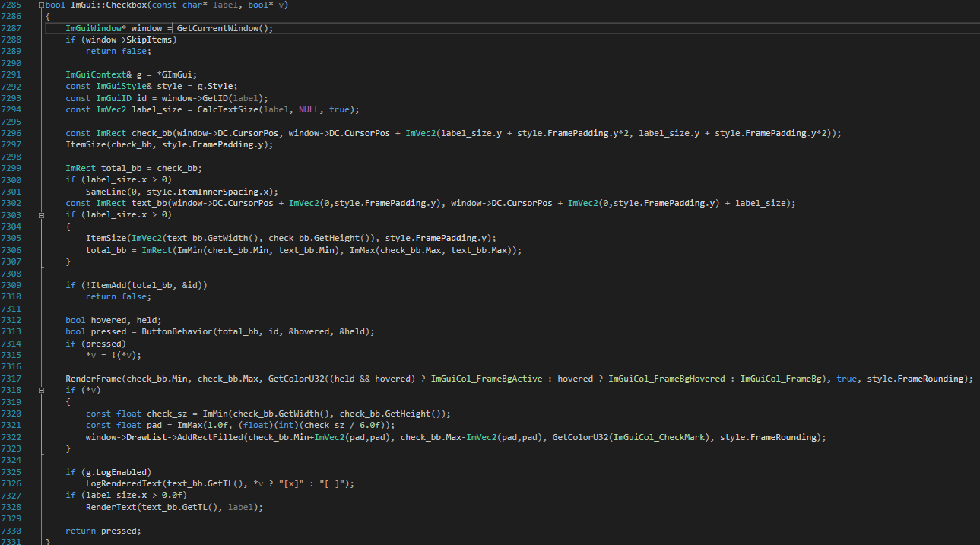Select line number 7330 in the margin
This screenshot has height=545, width=980.
(x=13, y=531)
